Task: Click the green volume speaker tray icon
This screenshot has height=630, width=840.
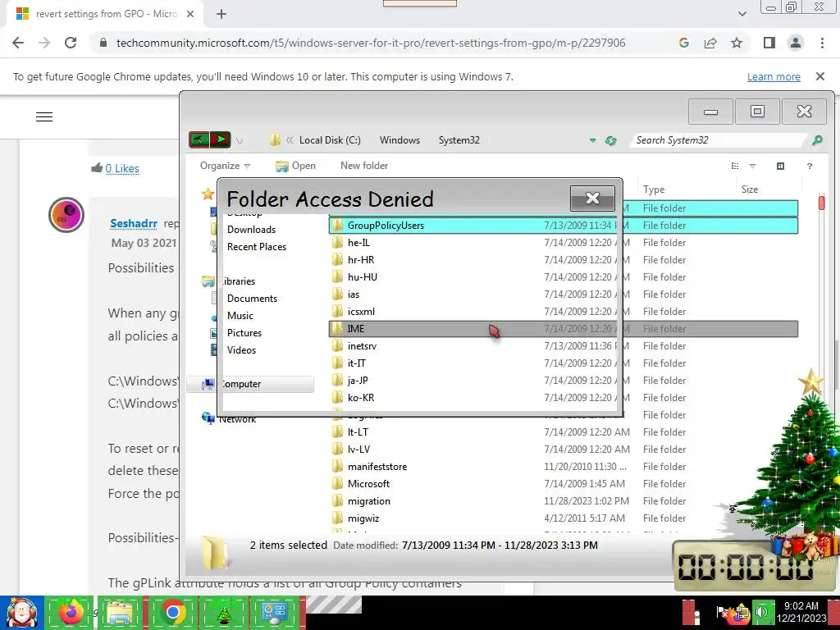Action: (x=762, y=612)
